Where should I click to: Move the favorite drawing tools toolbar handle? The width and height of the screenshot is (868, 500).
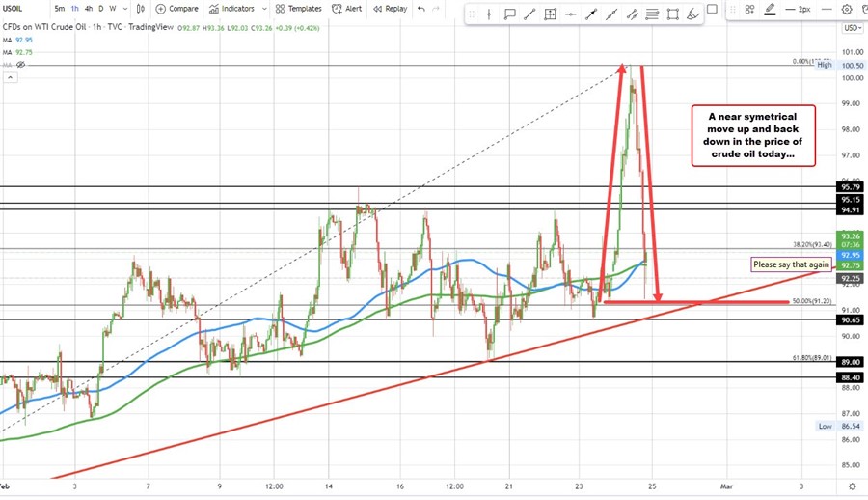point(472,15)
